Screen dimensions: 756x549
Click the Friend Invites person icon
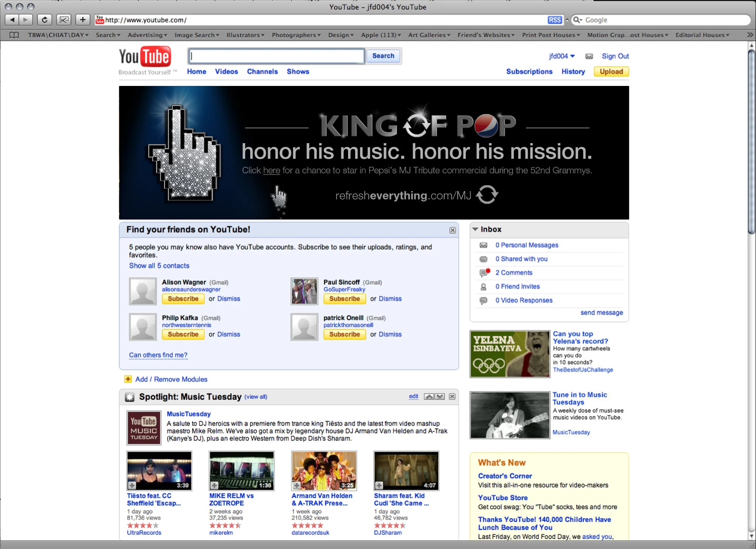coord(483,287)
